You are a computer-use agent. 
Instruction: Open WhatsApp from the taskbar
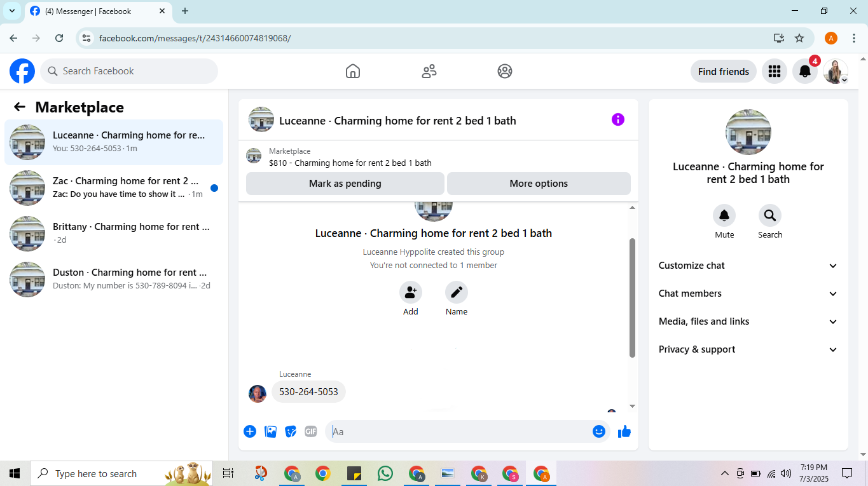[385, 473]
